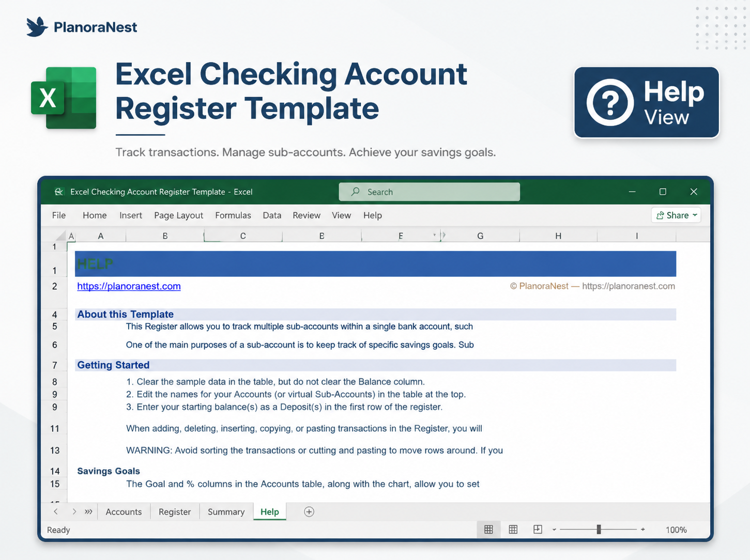Click the Share arrow icon
Viewport: 750px width, 560px height.
[x=660, y=215]
